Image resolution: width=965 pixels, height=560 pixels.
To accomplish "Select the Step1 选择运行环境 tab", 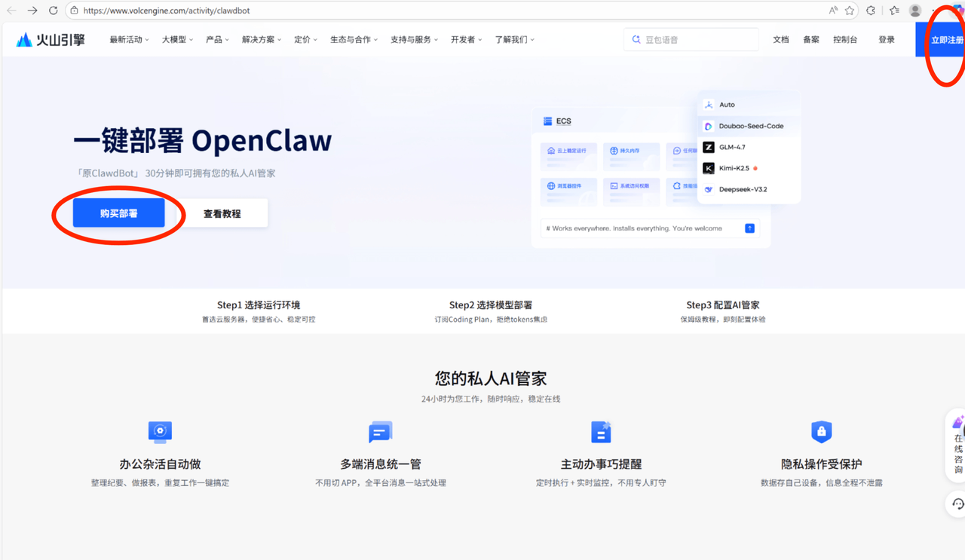I will (x=259, y=311).
